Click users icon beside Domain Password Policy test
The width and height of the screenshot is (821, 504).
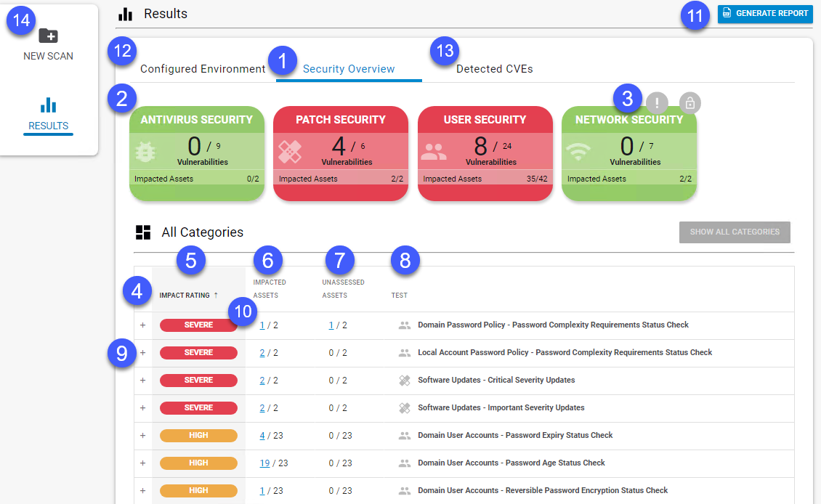[x=404, y=325]
